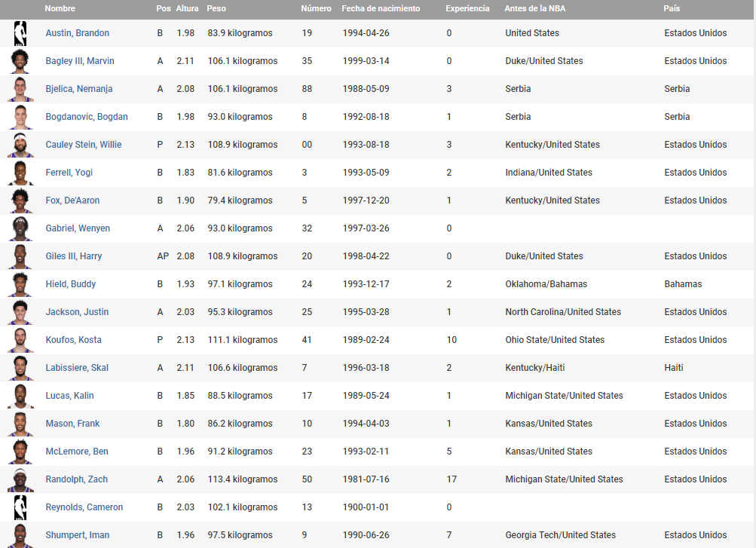This screenshot has width=756, height=548.
Task: Open the Fox, De'Aaron player link
Action: 72,201
